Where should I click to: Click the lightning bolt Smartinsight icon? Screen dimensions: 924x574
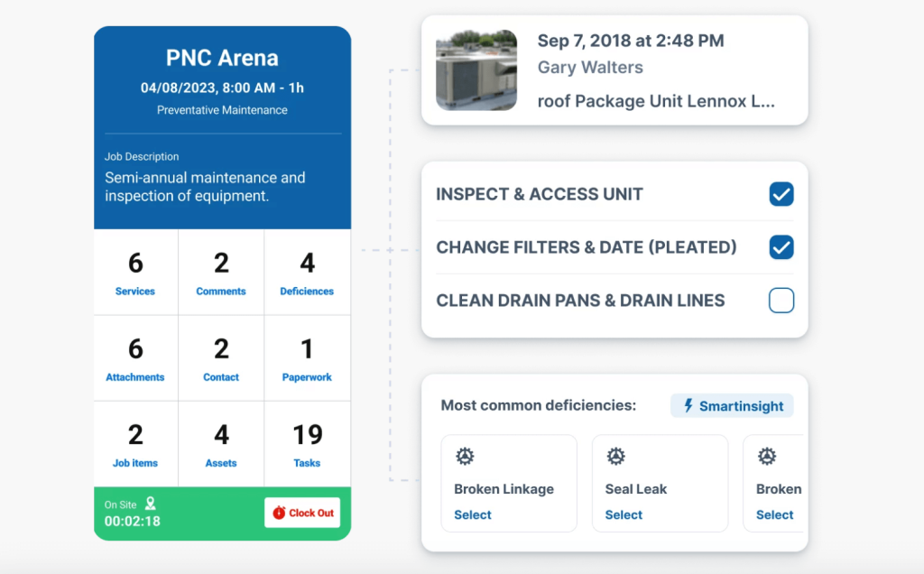pos(689,406)
